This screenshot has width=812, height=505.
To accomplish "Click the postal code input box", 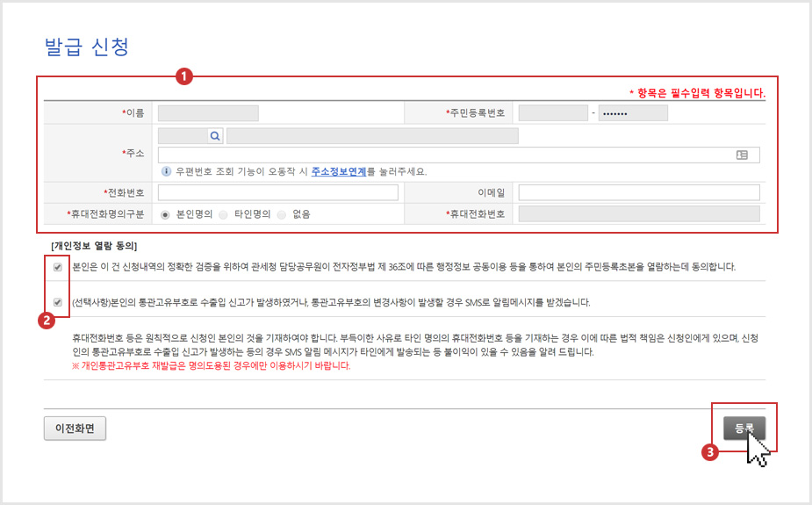I will (x=182, y=135).
